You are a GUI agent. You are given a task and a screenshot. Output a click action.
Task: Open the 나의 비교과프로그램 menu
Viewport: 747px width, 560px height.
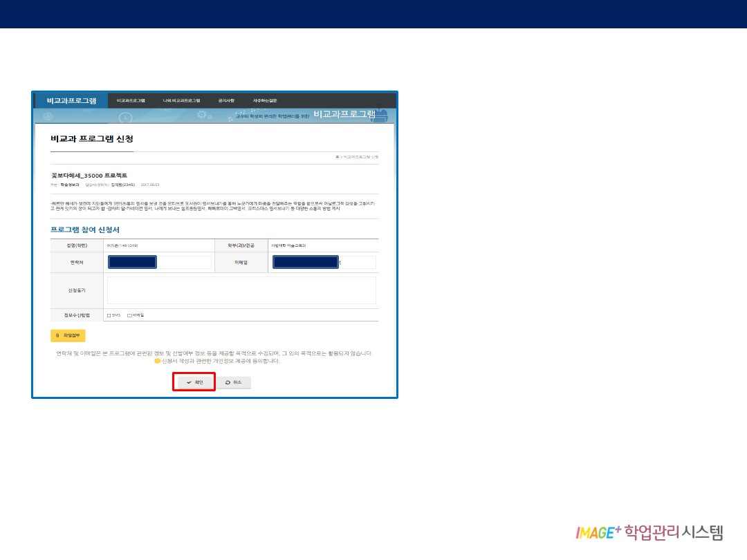tap(181, 100)
